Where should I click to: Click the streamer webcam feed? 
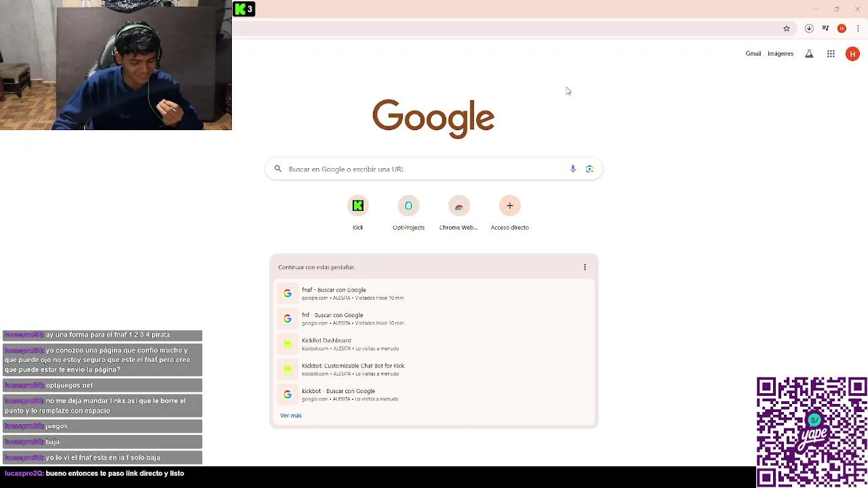pyautogui.click(x=116, y=65)
